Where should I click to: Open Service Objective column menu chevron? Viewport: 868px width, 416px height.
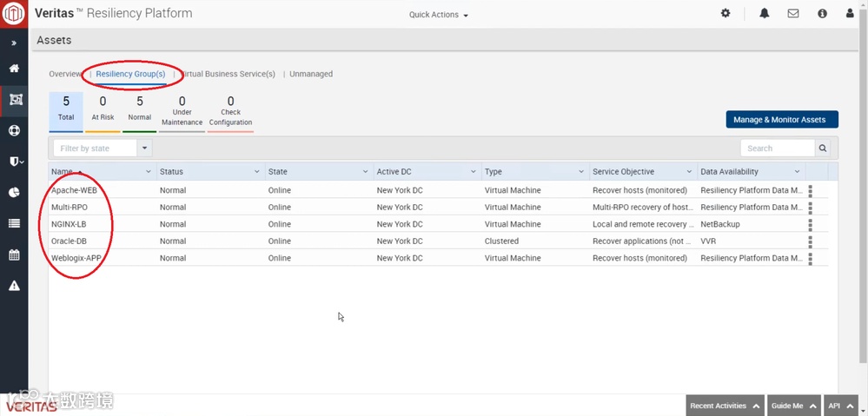[x=689, y=171]
